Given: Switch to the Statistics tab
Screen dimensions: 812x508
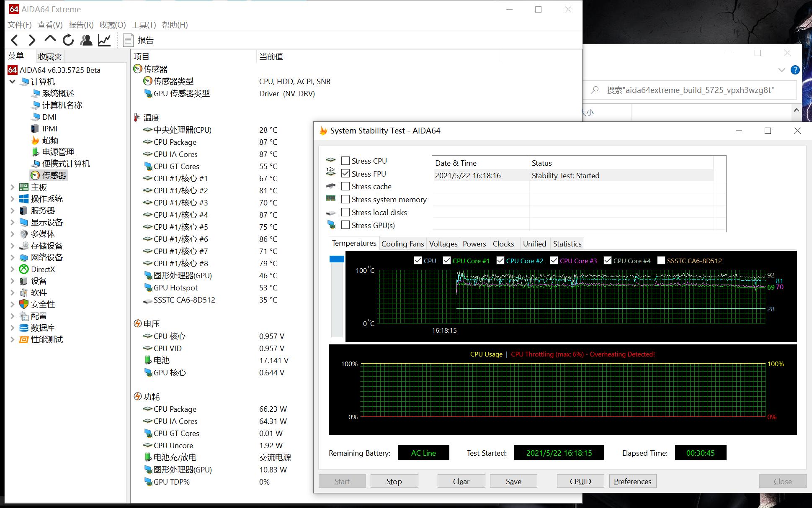Looking at the screenshot, I should 567,244.
